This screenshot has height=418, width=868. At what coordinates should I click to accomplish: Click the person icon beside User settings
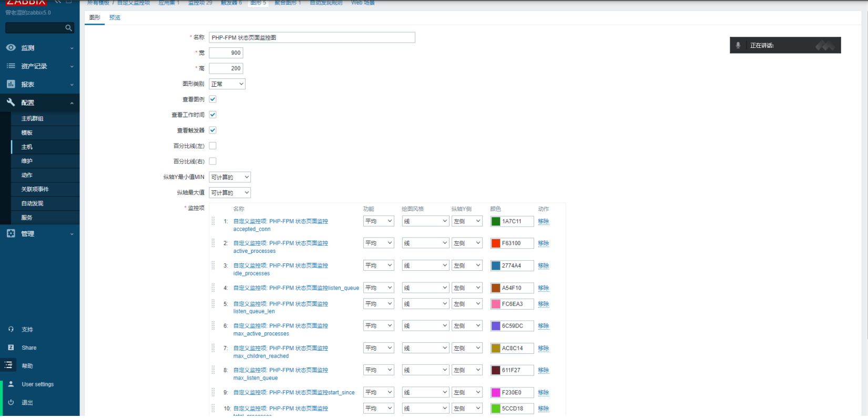[x=11, y=384]
